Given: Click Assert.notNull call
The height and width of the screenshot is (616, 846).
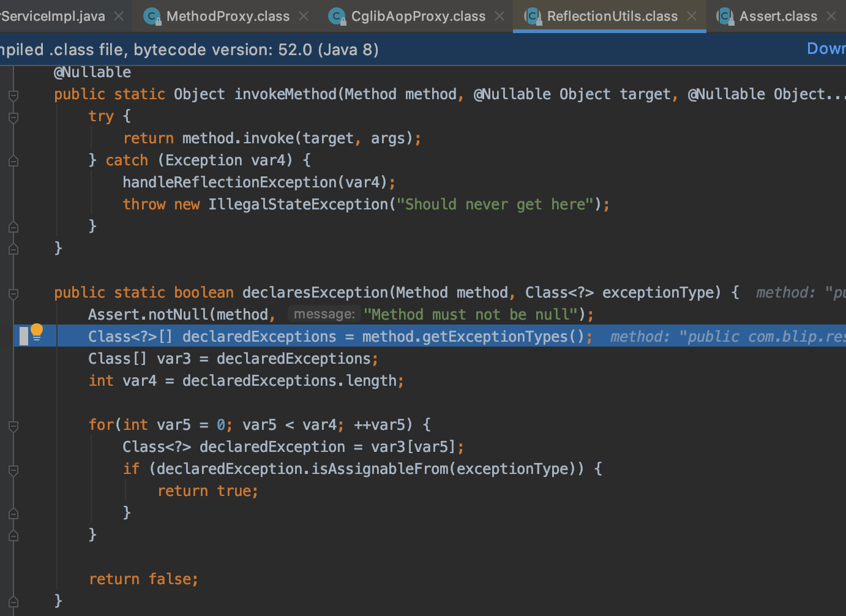Looking at the screenshot, I should (x=148, y=315).
